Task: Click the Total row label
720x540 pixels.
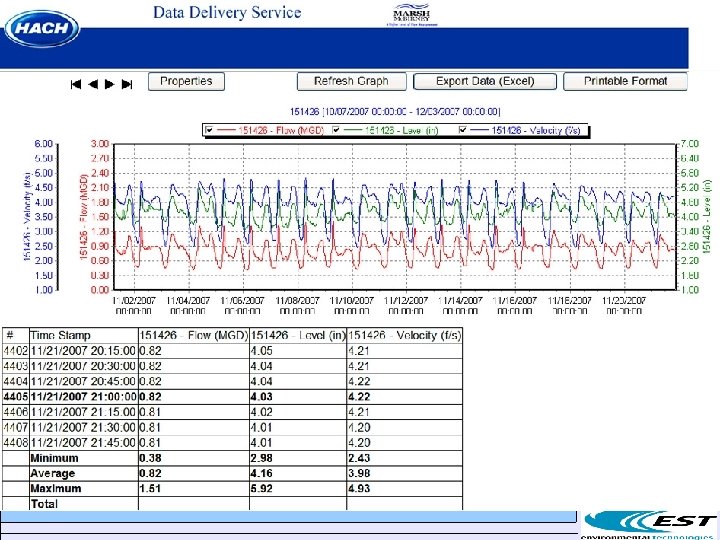Action: pos(44,504)
